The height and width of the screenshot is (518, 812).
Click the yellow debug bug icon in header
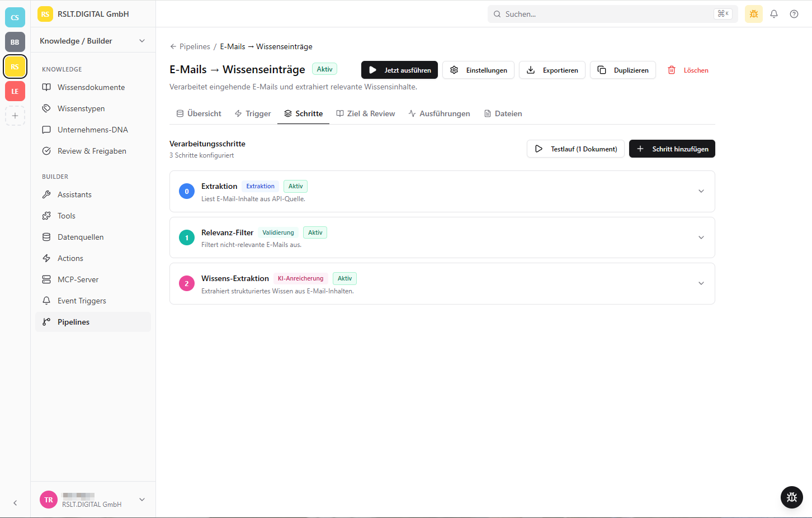(754, 14)
